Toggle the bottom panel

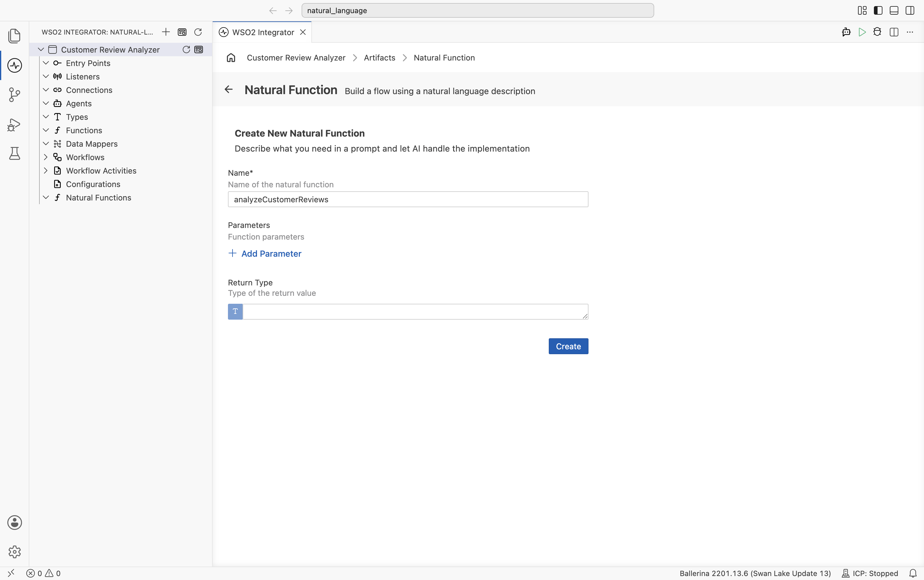(894, 10)
